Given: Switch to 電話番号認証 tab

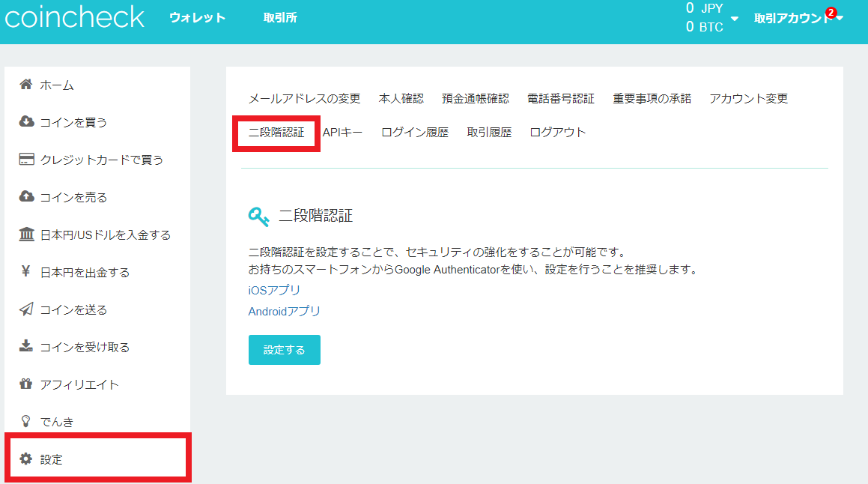Looking at the screenshot, I should 561,99.
